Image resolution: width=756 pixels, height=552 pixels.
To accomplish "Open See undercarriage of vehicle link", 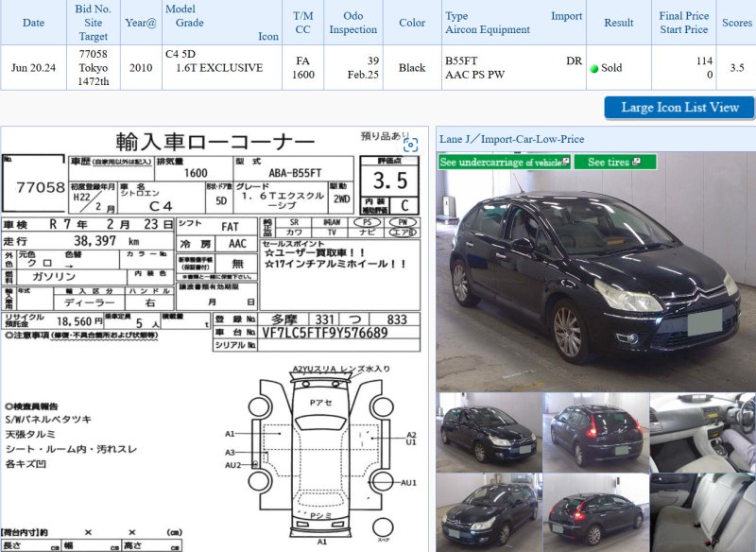I will click(x=505, y=162).
